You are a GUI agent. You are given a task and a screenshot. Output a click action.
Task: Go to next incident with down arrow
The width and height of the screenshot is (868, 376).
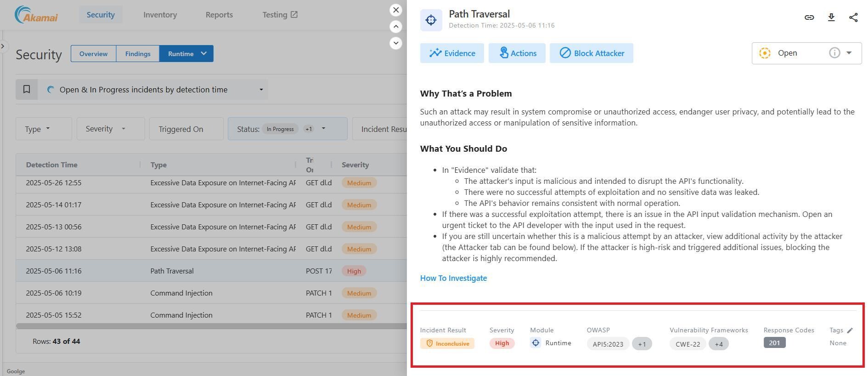(x=395, y=43)
